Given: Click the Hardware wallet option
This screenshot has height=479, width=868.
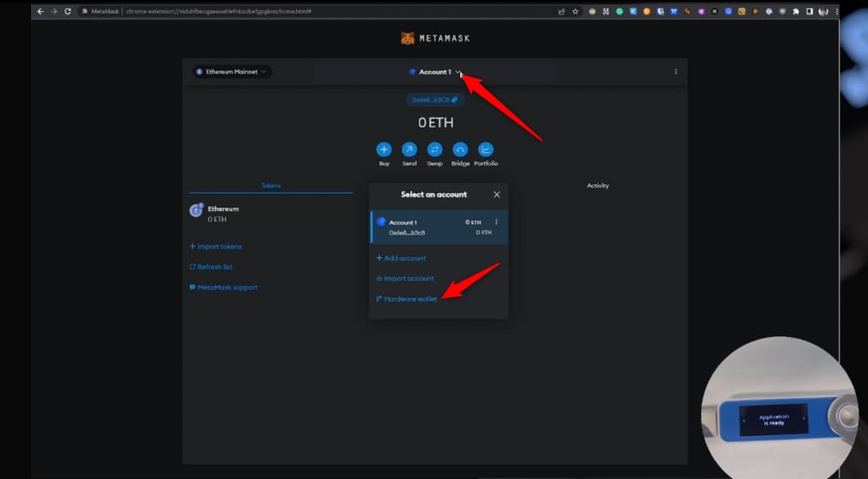Looking at the screenshot, I should [x=406, y=298].
